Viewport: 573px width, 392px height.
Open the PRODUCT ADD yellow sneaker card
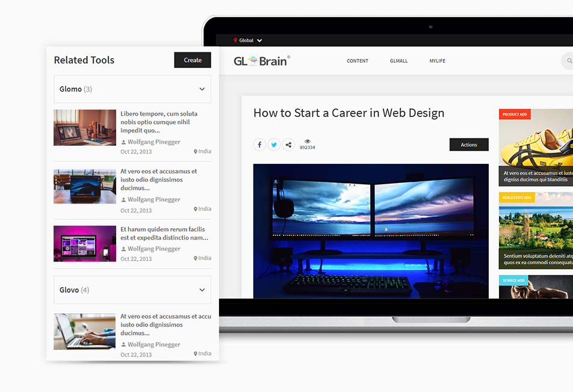pos(536,148)
